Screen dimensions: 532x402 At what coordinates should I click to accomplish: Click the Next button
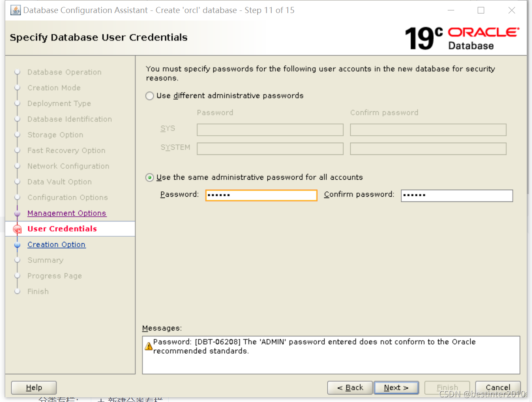pos(396,388)
